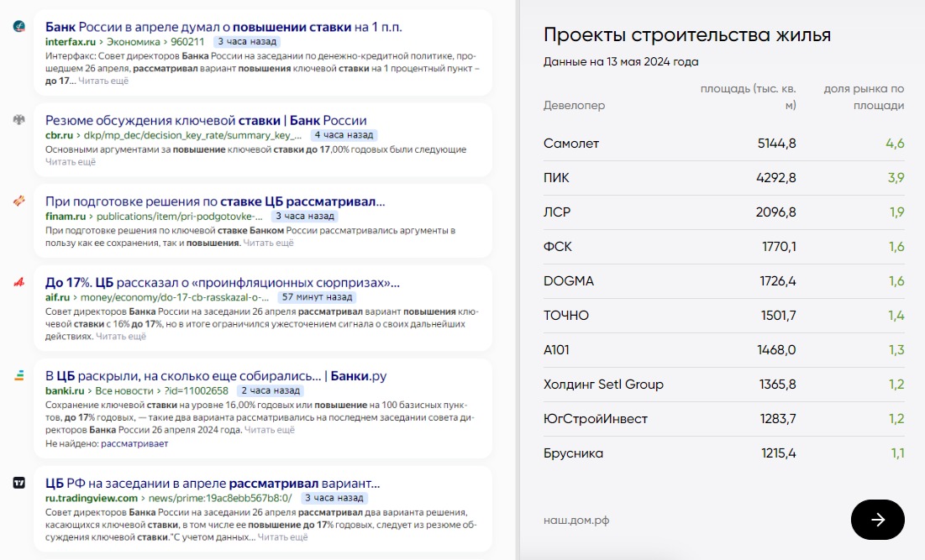The image size is (925, 560).
Task: Select the 'ЮгСтройИнвест' developer name
Action: 595,419
